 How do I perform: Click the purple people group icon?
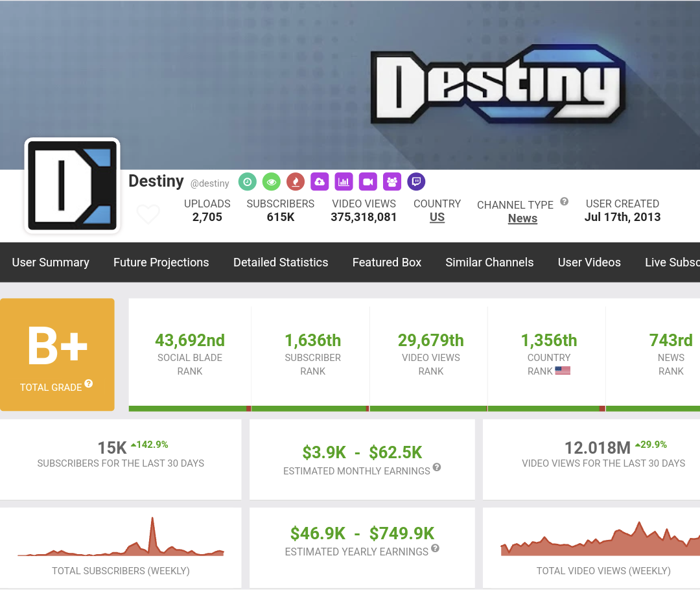point(392,181)
